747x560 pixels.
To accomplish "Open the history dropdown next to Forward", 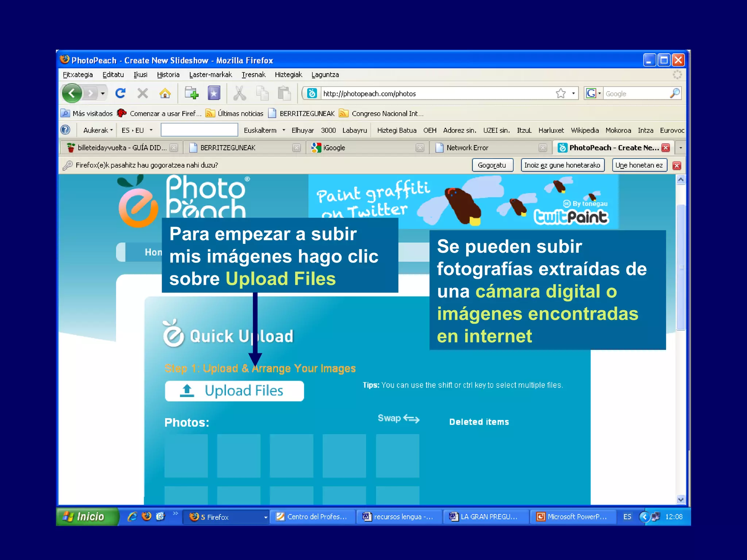I will pyautogui.click(x=103, y=94).
